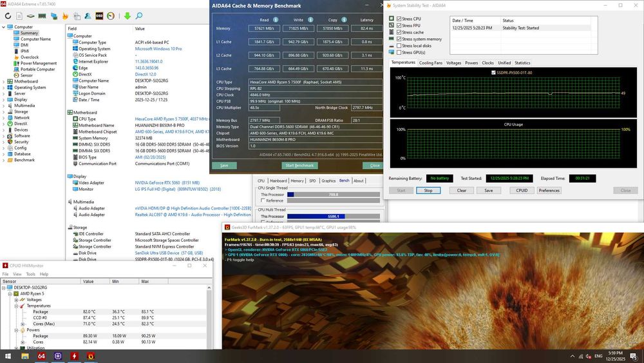Collapse the Computer tree node
644x363 pixels.
point(4,27)
